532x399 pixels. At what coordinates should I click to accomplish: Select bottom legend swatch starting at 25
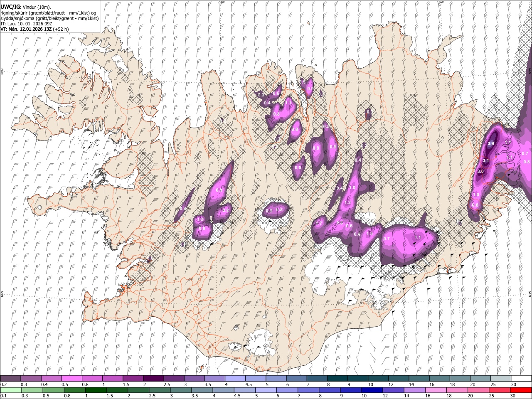coord(500,390)
